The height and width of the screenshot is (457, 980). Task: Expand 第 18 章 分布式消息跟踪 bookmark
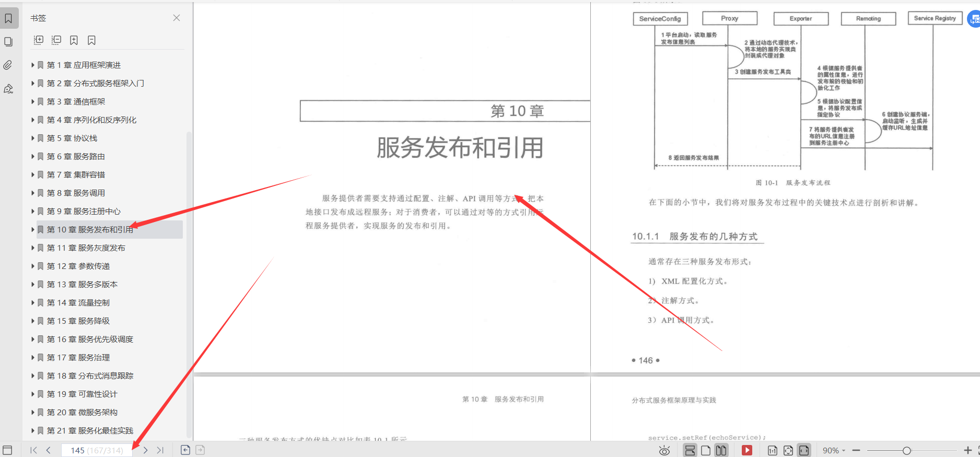33,376
